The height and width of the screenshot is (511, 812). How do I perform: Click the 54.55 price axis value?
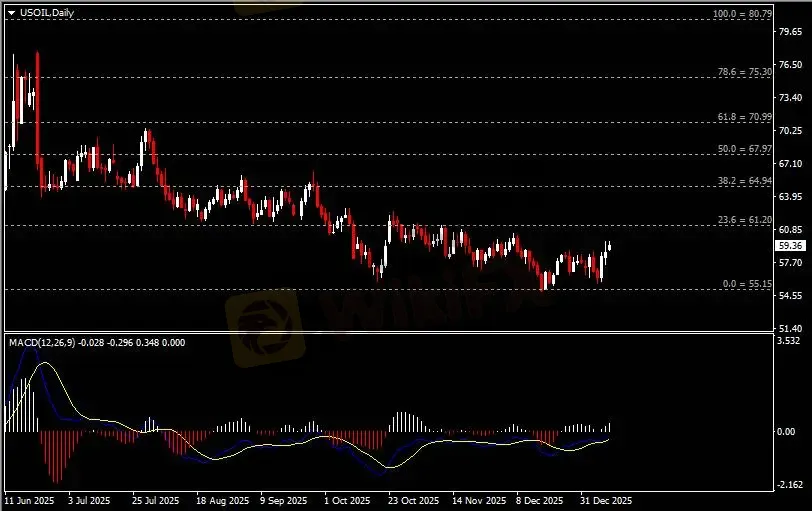pos(790,296)
